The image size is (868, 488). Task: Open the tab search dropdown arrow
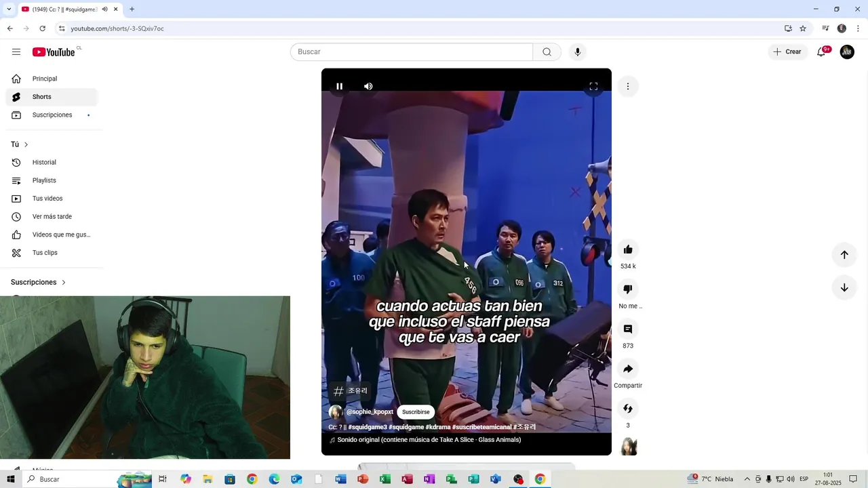(x=9, y=9)
